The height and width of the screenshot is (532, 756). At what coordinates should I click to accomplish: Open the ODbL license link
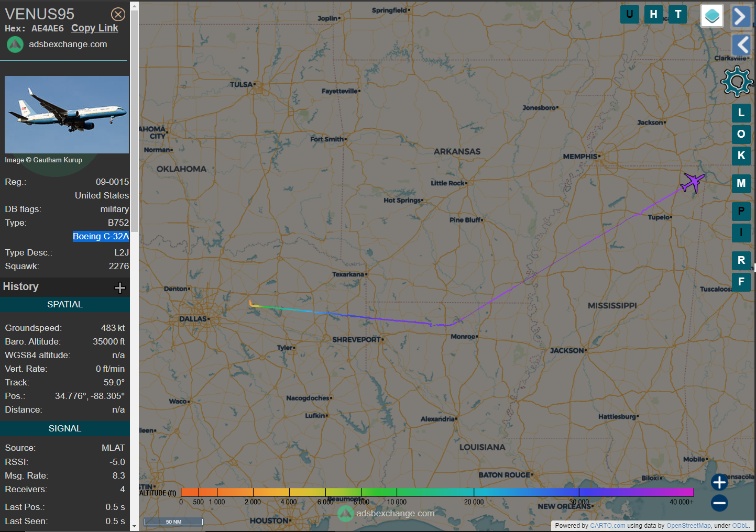click(x=740, y=526)
